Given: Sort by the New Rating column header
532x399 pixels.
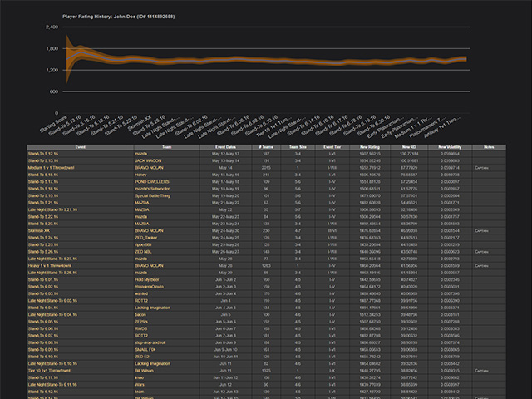Looking at the screenshot, I should tap(370, 146).
